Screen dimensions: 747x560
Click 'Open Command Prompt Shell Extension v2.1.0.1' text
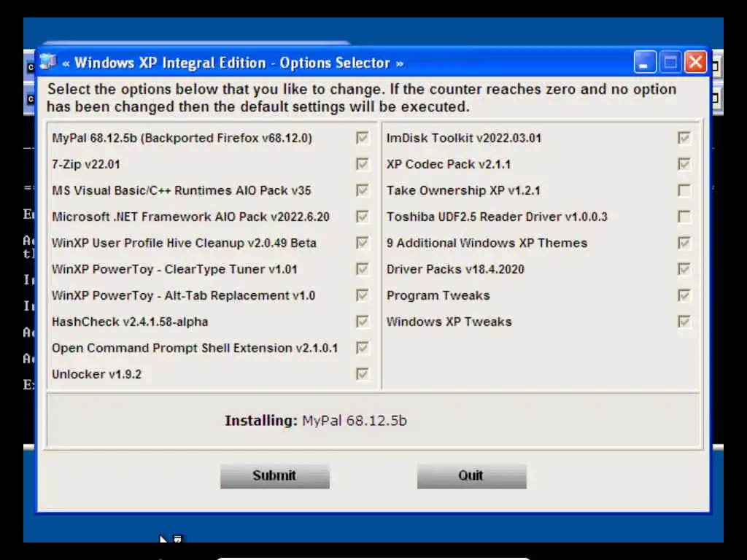[x=195, y=348]
